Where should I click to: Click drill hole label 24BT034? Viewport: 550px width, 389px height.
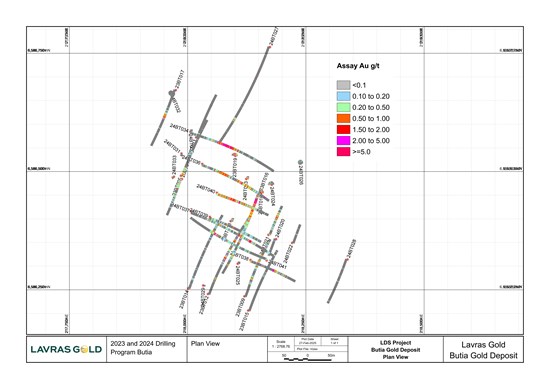tap(179, 128)
